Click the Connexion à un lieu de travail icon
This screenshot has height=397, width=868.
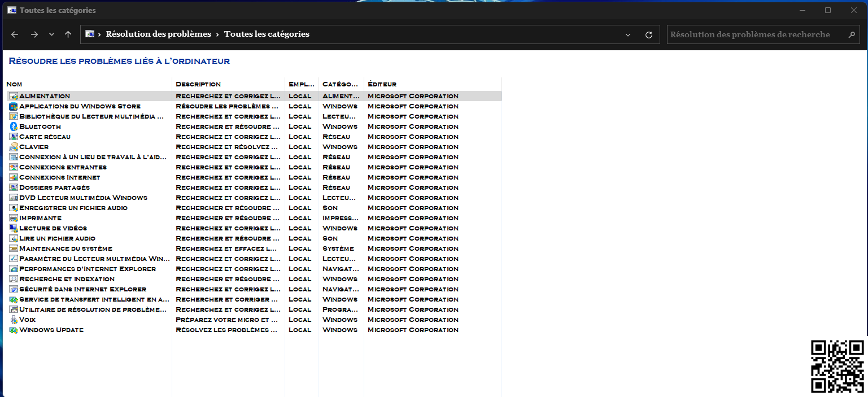(x=14, y=157)
